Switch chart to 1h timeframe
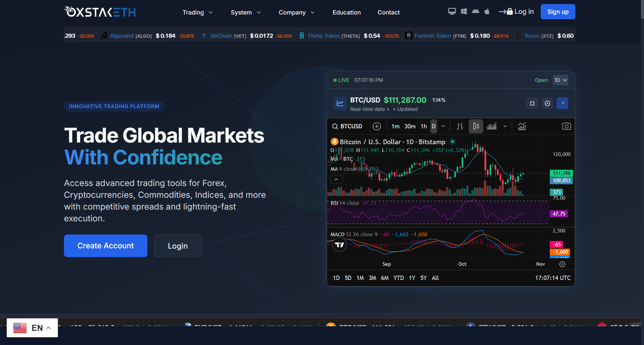This screenshot has height=345, width=644. pyautogui.click(x=424, y=126)
